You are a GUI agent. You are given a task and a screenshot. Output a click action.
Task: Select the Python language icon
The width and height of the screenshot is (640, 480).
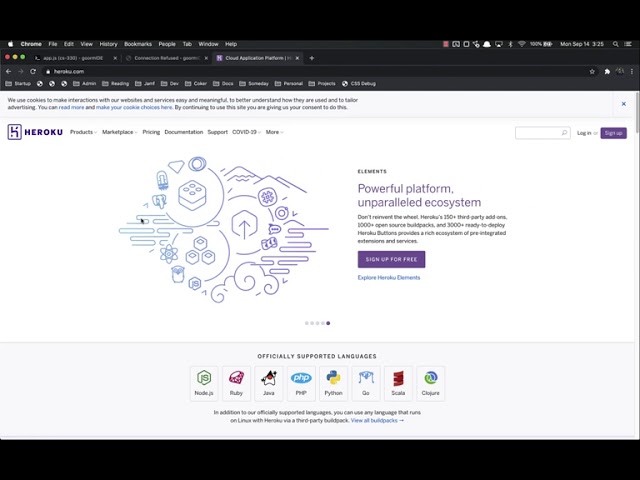tap(333, 378)
